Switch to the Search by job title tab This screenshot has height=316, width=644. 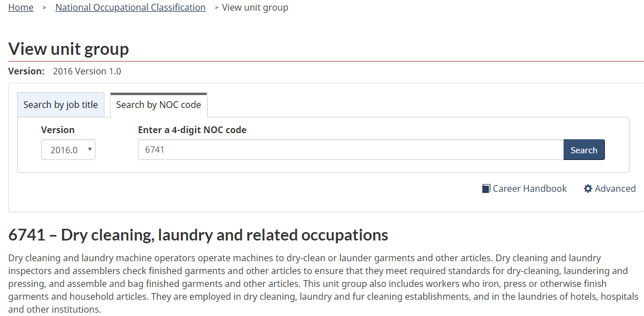click(60, 105)
